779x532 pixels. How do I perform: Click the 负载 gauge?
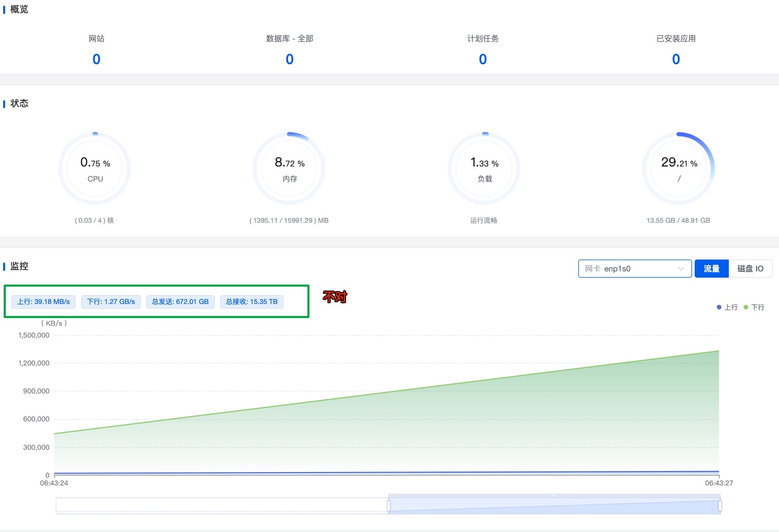(x=485, y=169)
